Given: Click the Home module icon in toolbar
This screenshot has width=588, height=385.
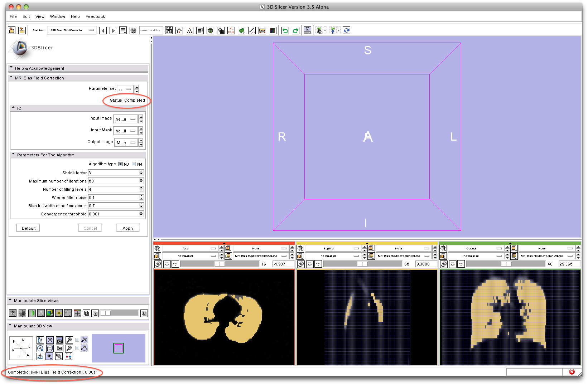Looking at the screenshot, I should pyautogui.click(x=179, y=31).
